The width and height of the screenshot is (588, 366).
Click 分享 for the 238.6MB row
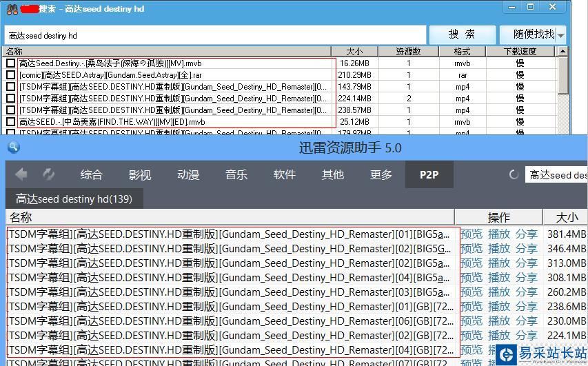[527, 306]
